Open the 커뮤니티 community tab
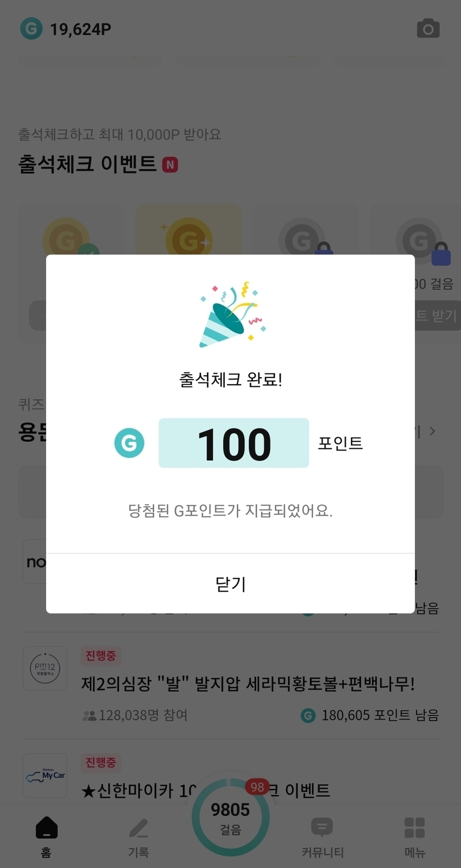The height and width of the screenshot is (868, 461). point(322,836)
